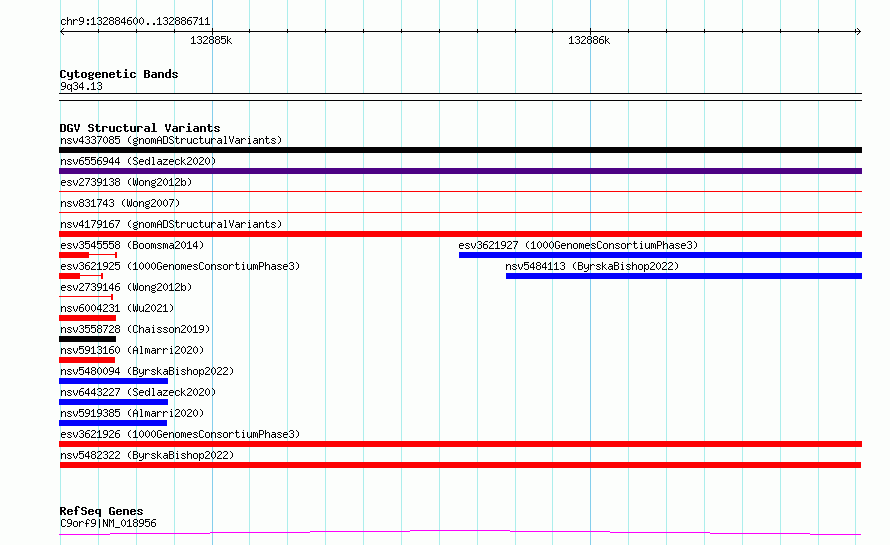The width and height of the screenshot is (890, 545).
Task: Select the thin red nsv831743 variant line
Action: tap(460, 213)
